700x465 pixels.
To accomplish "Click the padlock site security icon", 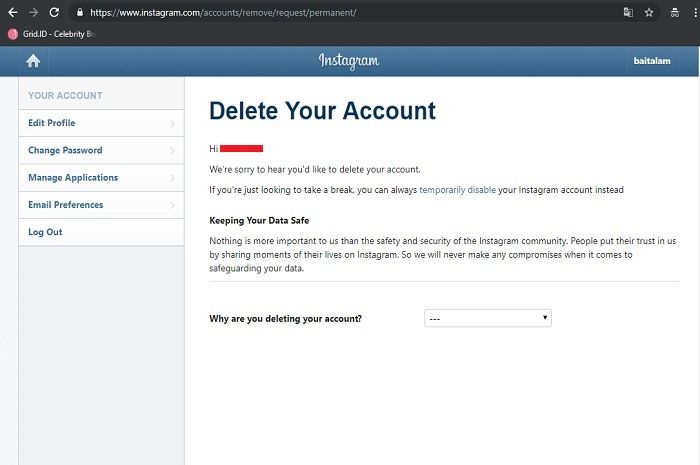I will [x=80, y=13].
